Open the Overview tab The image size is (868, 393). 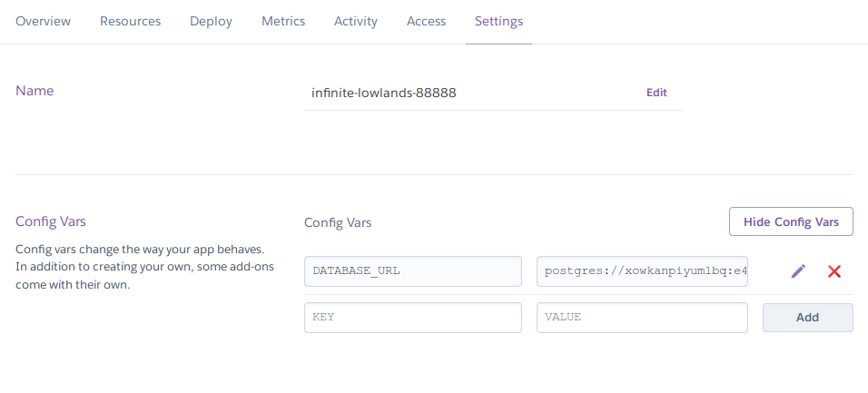(x=44, y=22)
